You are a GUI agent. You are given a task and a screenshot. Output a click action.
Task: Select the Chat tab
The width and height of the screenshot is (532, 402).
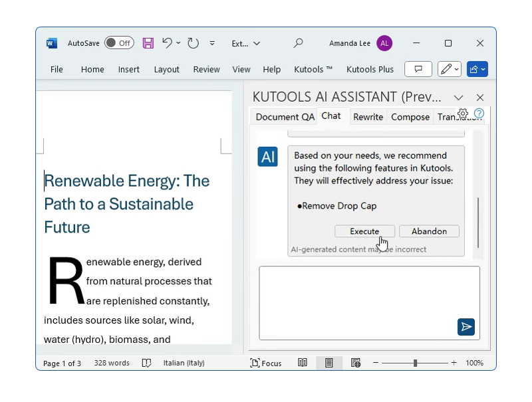pyautogui.click(x=331, y=116)
